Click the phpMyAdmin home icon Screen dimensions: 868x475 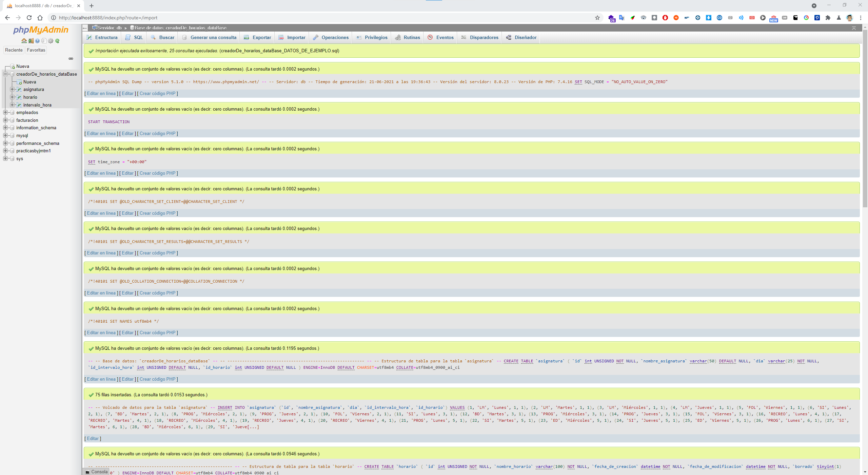[24, 41]
